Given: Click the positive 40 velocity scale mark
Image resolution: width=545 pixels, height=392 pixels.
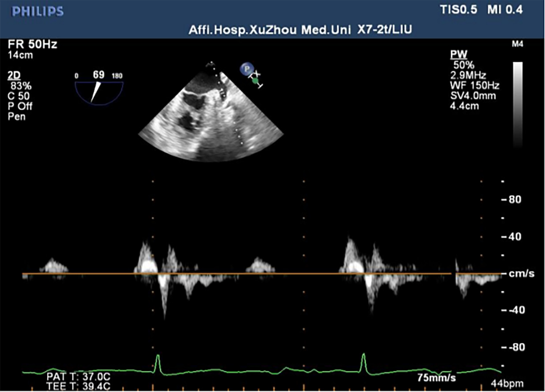Looking at the screenshot, I should [515, 237].
